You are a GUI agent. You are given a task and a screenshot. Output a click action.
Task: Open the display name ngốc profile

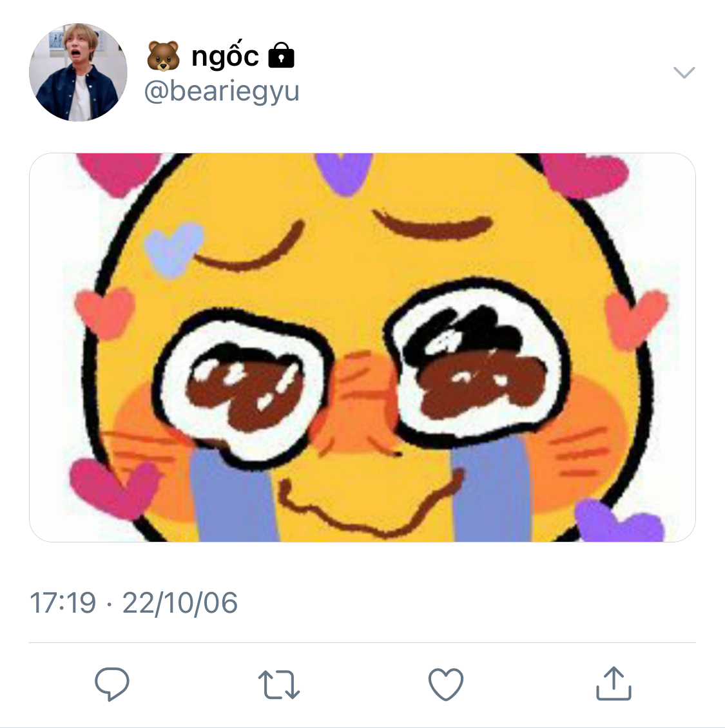pos(225,56)
